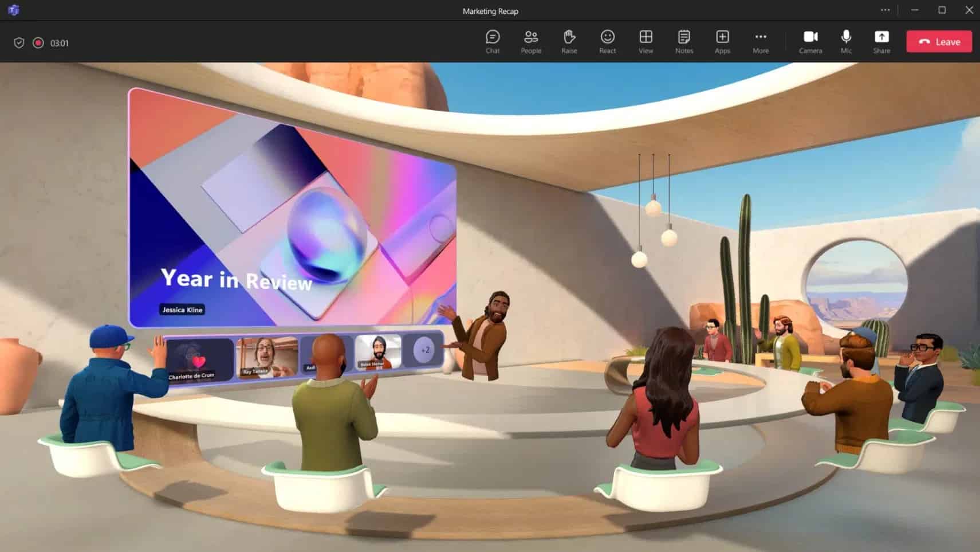Click the red recording indicator
This screenshot has height=552, width=980.
38,42
